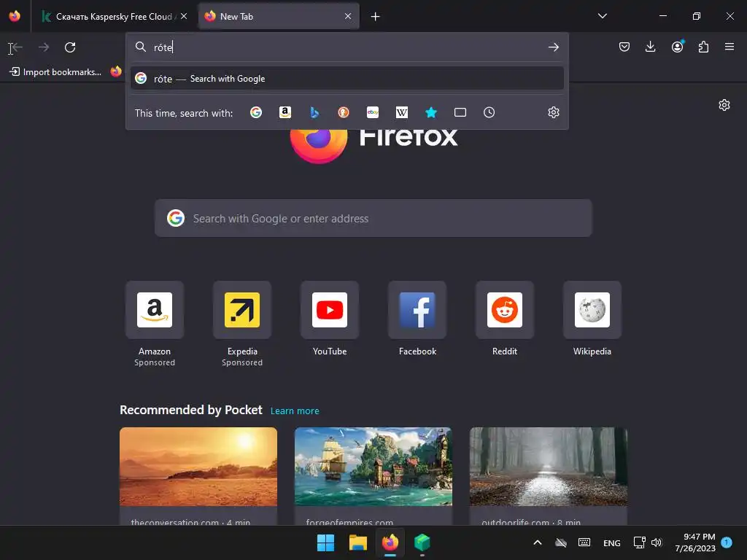
Task: Click the touch keyboard tray icon
Action: tap(584, 542)
